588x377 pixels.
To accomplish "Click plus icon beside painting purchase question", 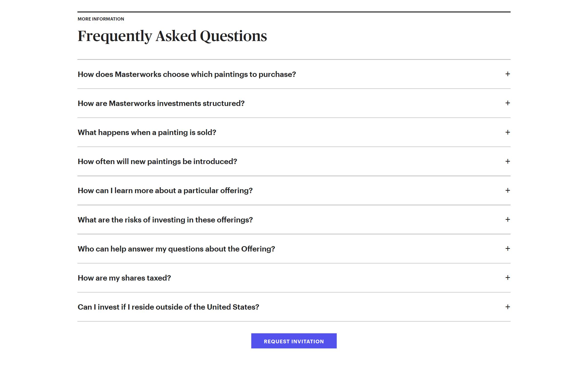I will (x=507, y=74).
